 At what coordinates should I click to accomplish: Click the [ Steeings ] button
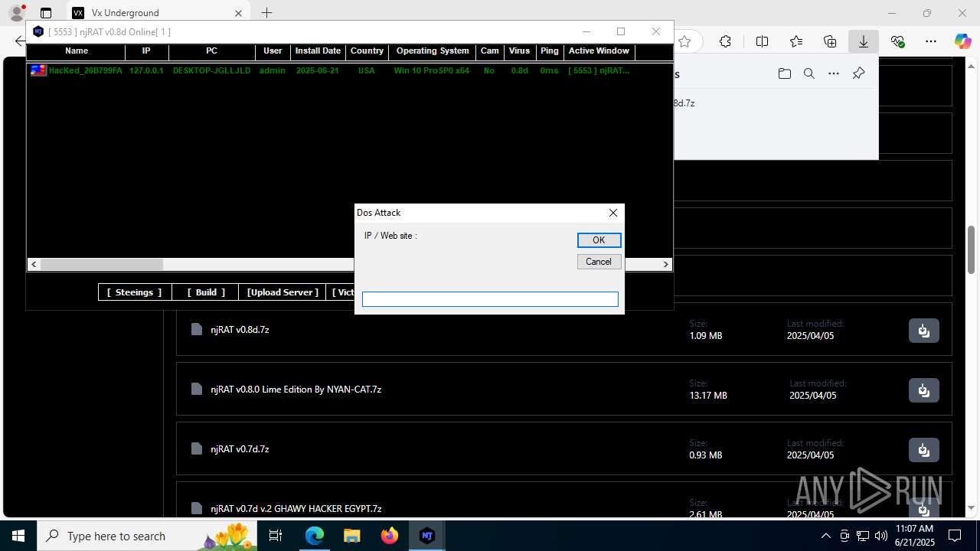coord(134,292)
